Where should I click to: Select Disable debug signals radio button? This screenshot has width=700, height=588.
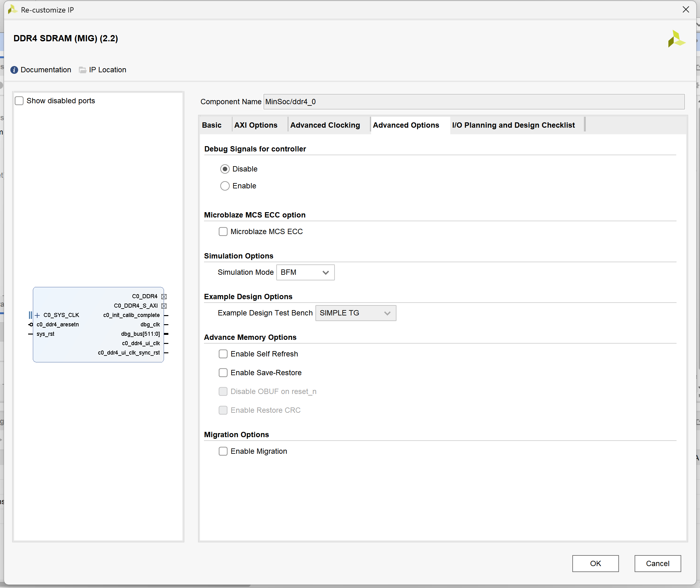coord(225,169)
